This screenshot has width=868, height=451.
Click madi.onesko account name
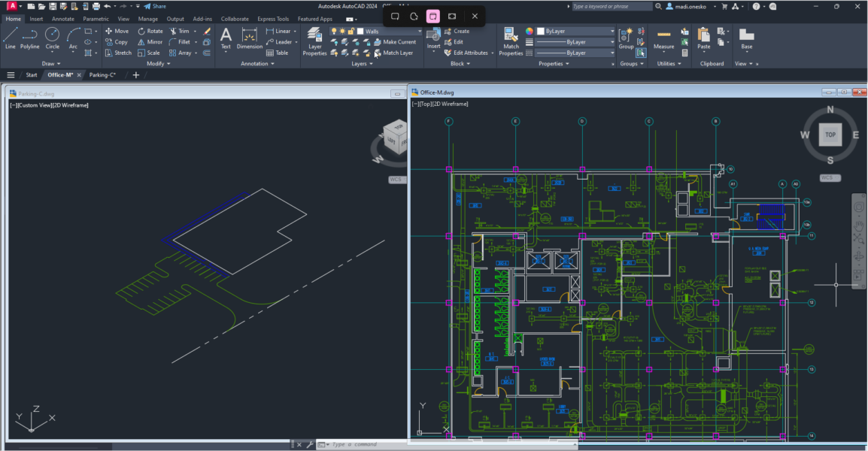coord(690,7)
